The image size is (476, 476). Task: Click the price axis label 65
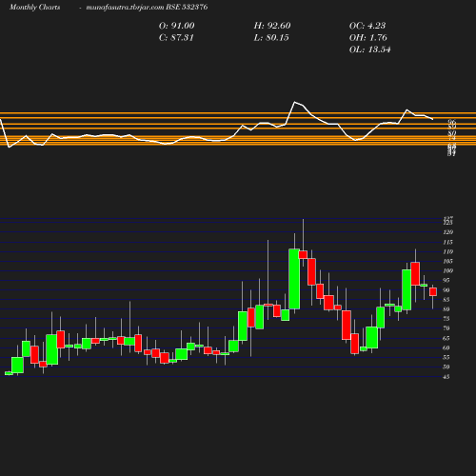click(446, 339)
